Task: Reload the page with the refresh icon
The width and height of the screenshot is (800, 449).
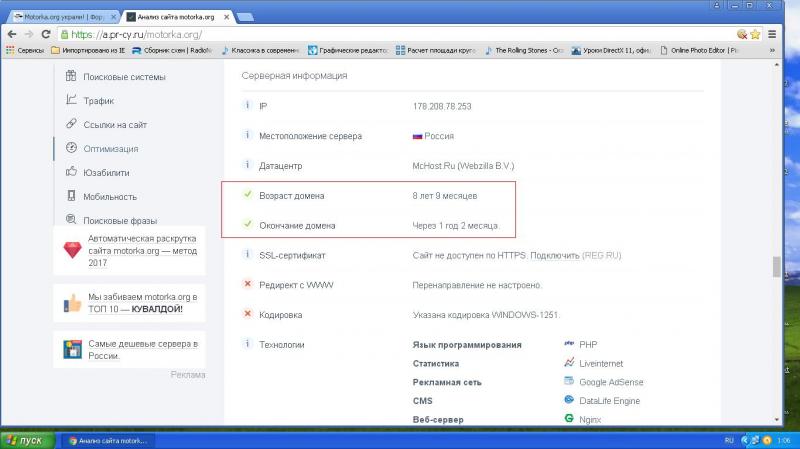Action: [46, 33]
